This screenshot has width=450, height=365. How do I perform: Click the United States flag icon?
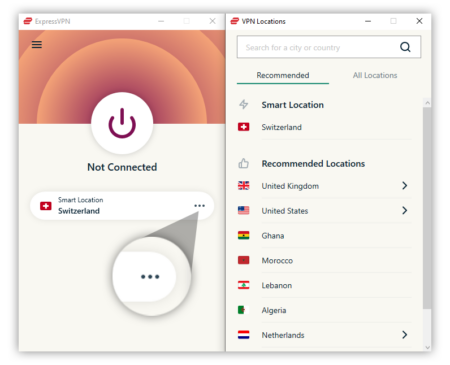coord(244,210)
